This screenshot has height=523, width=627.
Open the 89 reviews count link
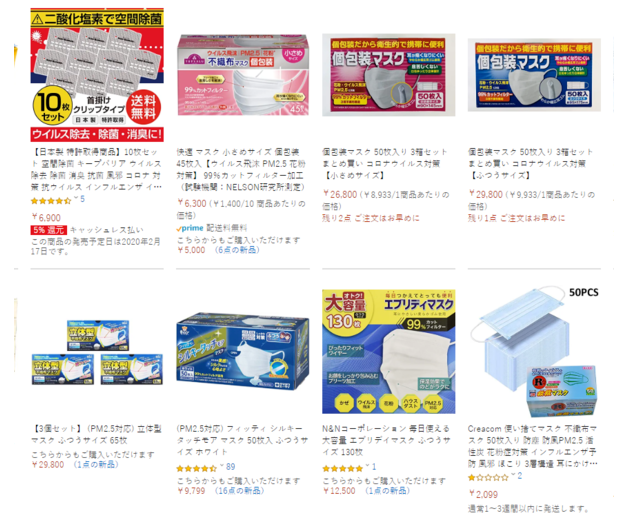coord(230,467)
